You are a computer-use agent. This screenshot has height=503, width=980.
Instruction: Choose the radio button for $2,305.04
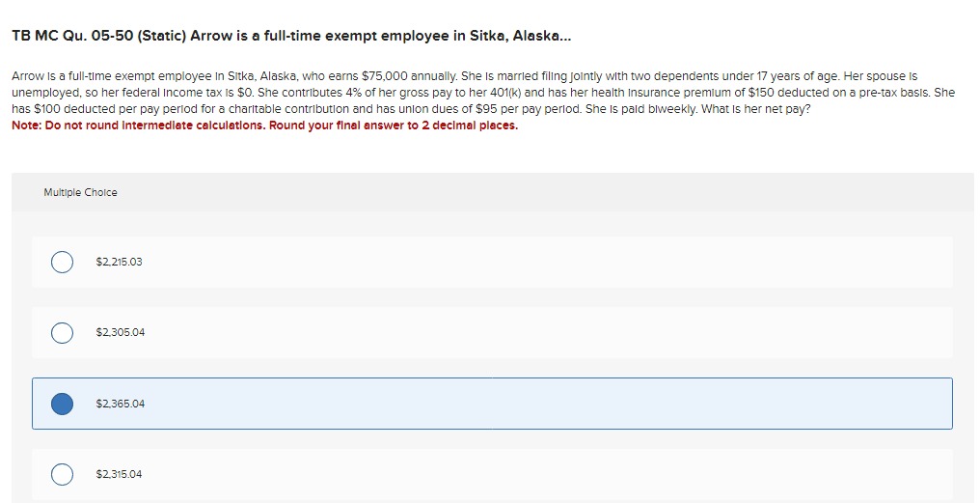tap(62, 332)
